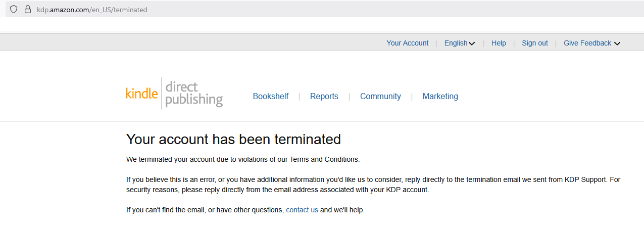Open the Your Account link
The height and width of the screenshot is (228, 644).
point(407,43)
